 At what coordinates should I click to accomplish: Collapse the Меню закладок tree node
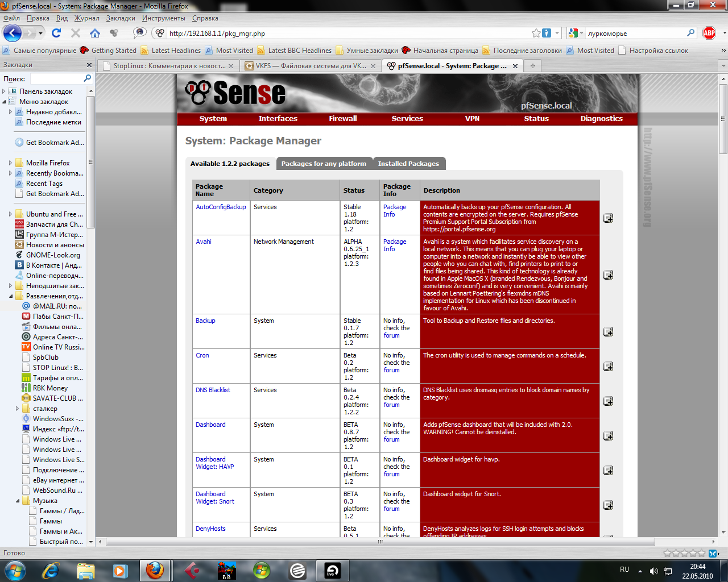4,102
